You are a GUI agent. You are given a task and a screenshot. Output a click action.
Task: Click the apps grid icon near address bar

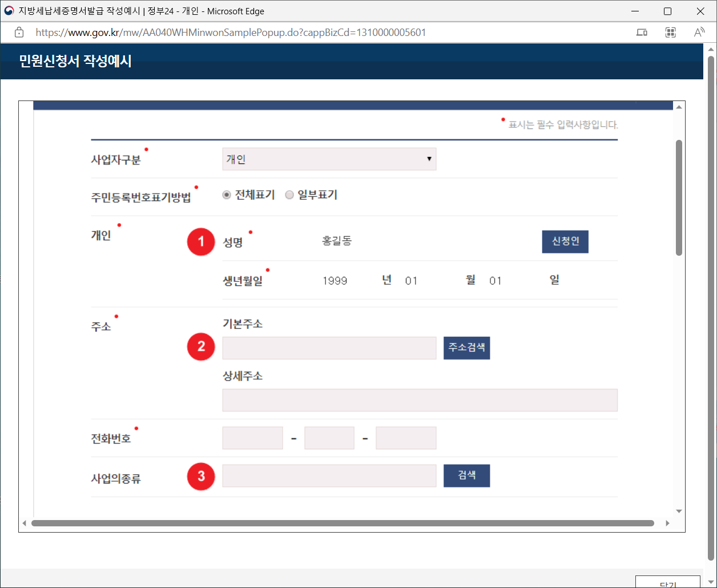click(671, 33)
